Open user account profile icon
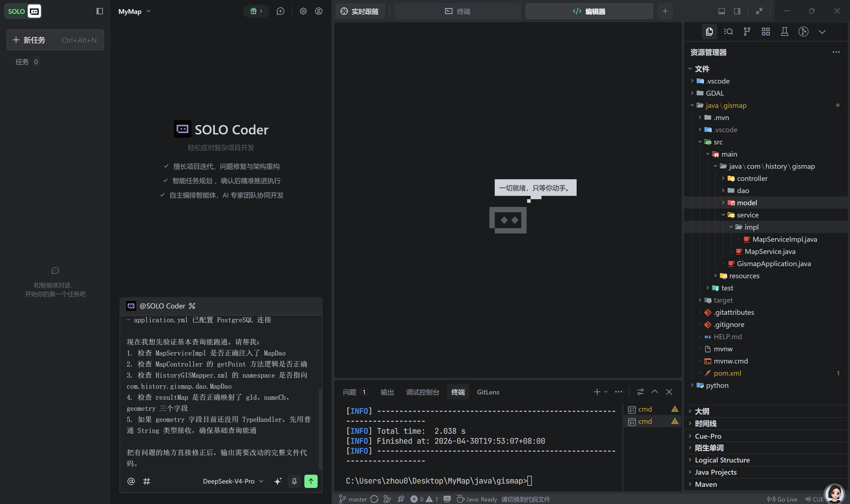This screenshot has height=504, width=850. coord(319,11)
